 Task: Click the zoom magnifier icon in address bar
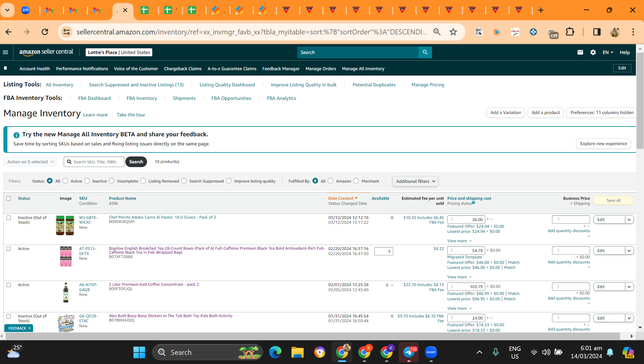(x=437, y=32)
